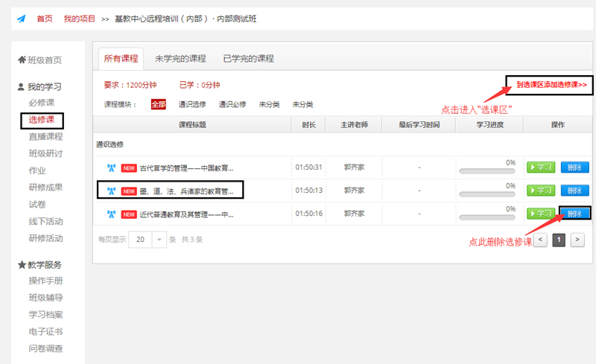Open 学习档案 in sidebar
596x364 pixels.
coord(45,315)
